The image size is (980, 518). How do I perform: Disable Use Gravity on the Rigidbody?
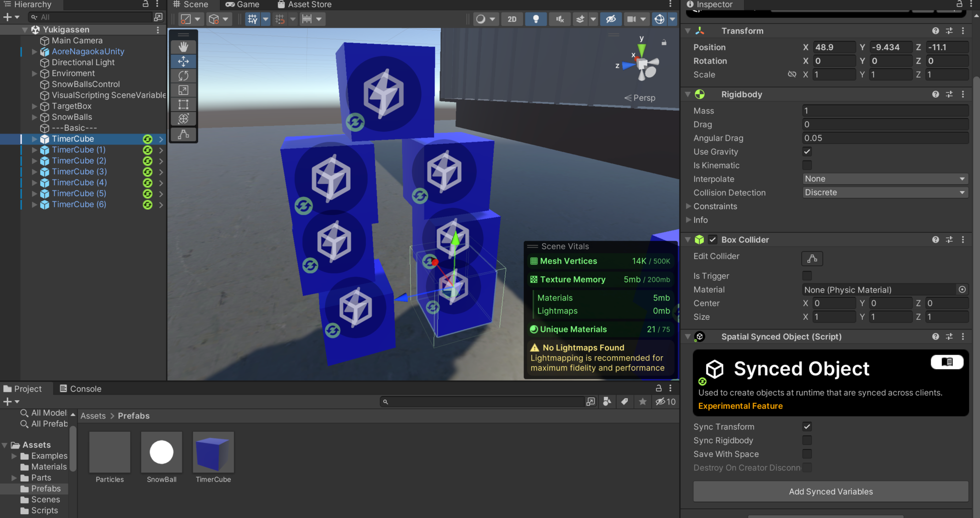[807, 151]
